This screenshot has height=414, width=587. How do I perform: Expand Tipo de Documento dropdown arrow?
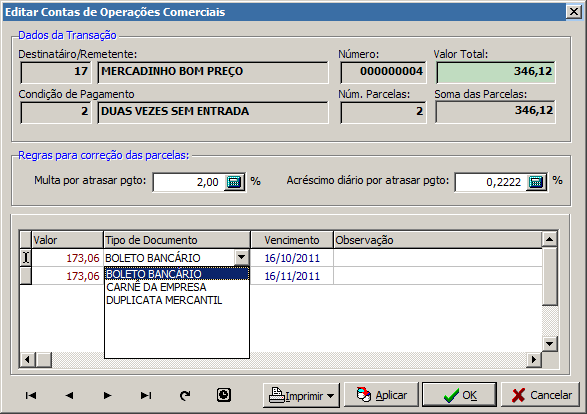pyautogui.click(x=241, y=258)
